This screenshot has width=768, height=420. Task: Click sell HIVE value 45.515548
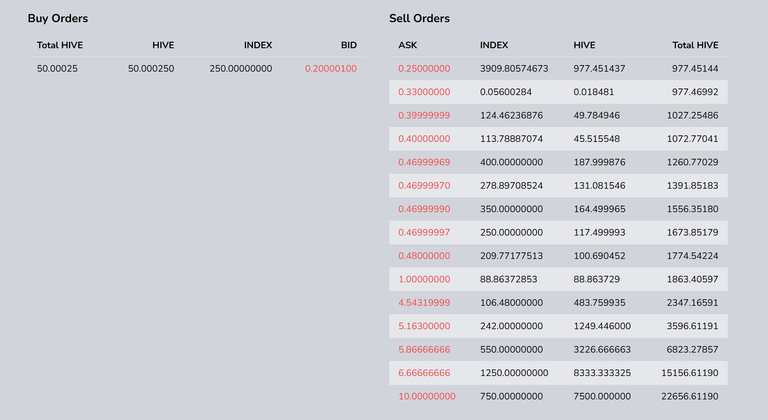597,139
